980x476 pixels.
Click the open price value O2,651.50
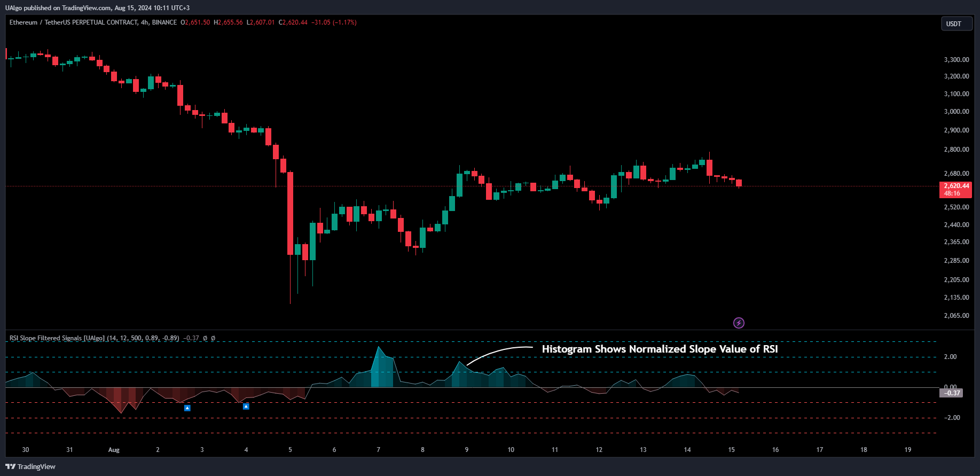click(x=195, y=22)
